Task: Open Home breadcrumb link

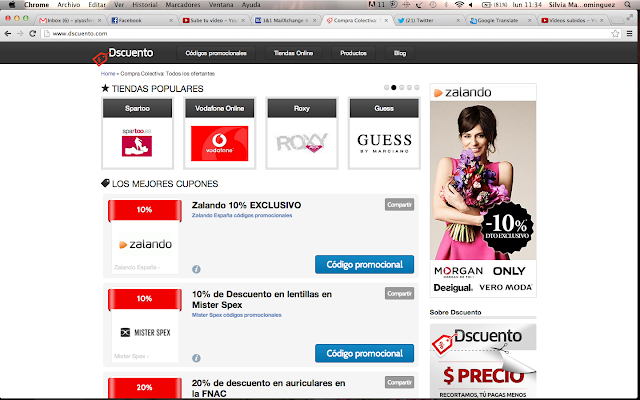Action: pos(108,74)
